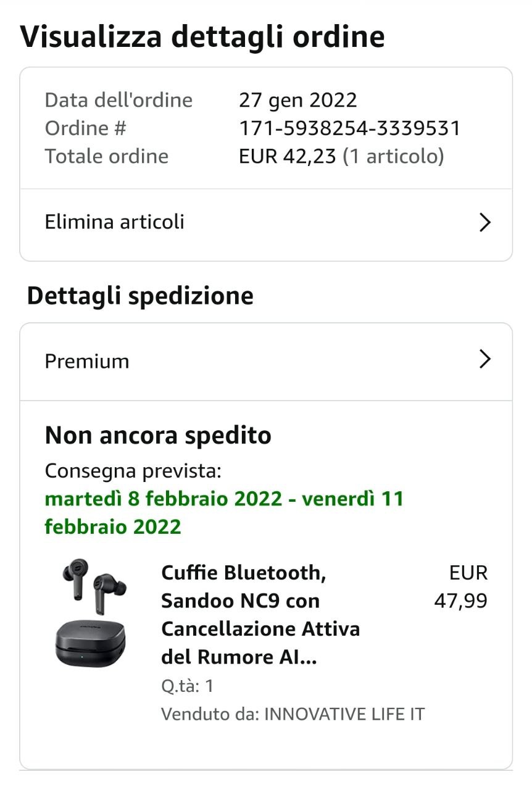Tap the order total EUR 42,23
The height and width of the screenshot is (790, 532).
click(289, 156)
